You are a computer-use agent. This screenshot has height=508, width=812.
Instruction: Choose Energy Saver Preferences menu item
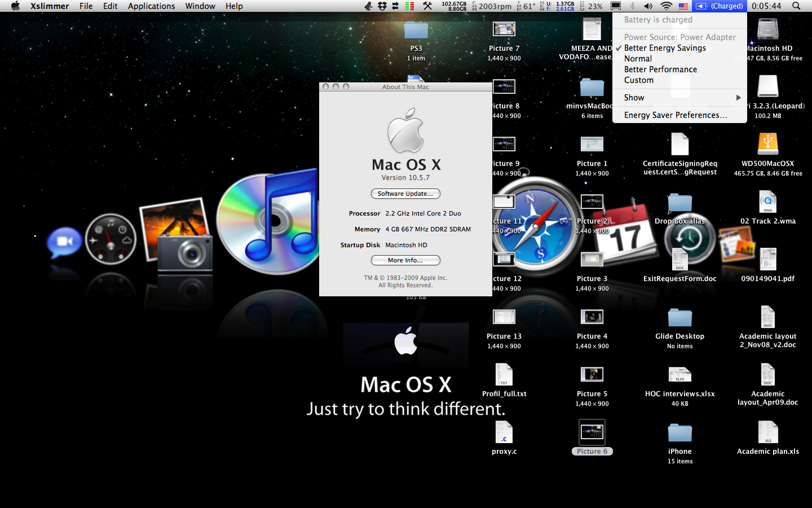coord(675,115)
